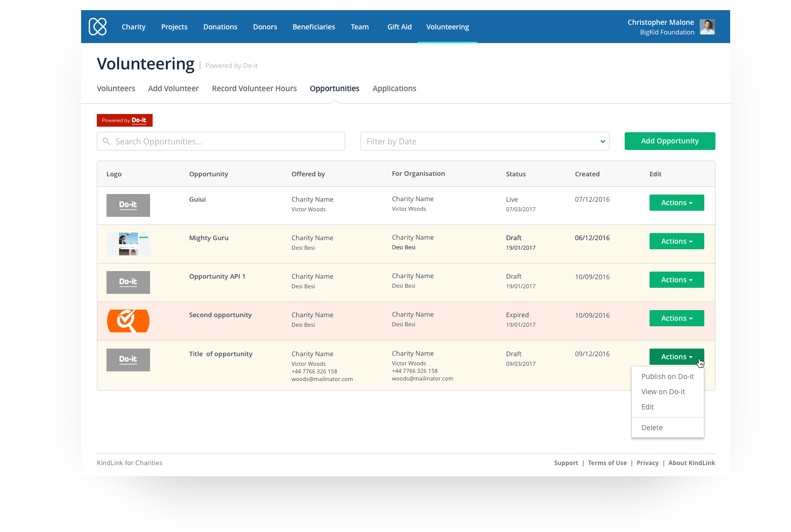Choose Edit from the Actions menu
The image size is (791, 532).
pos(667,407)
